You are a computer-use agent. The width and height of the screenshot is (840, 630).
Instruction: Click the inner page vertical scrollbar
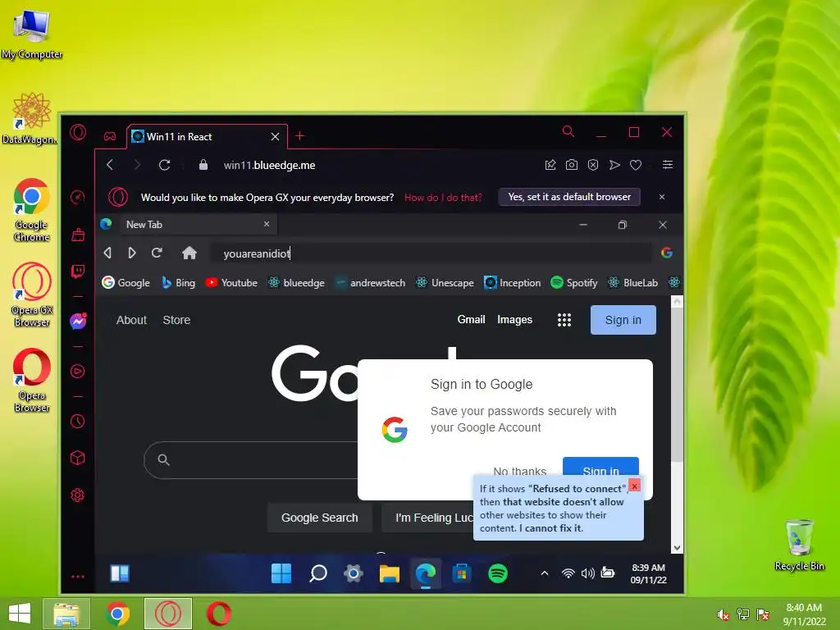click(x=677, y=383)
